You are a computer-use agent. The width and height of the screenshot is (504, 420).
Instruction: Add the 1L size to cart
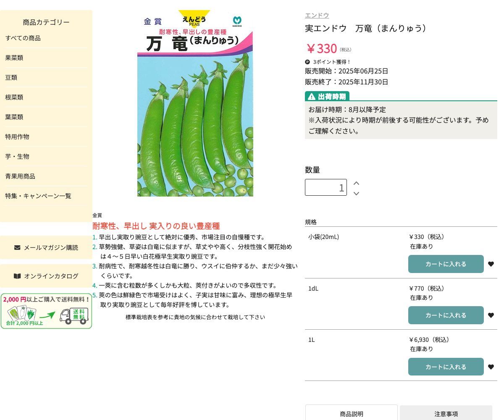pyautogui.click(x=446, y=367)
